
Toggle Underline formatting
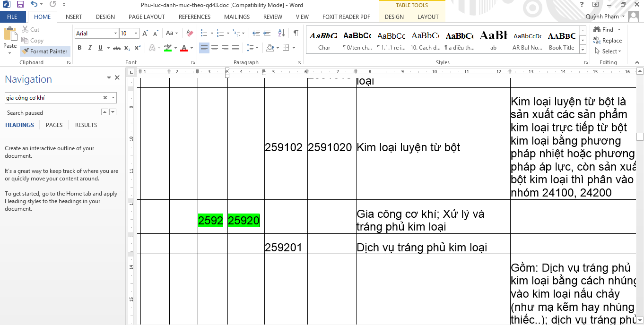(100, 48)
